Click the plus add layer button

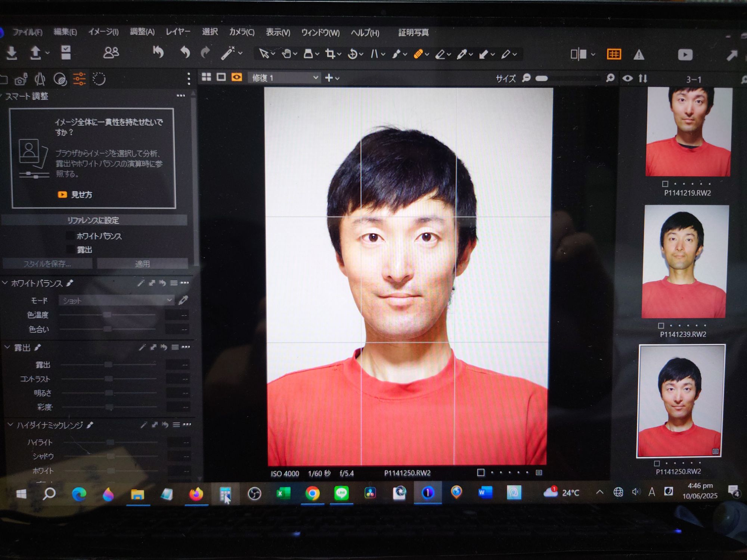point(329,78)
